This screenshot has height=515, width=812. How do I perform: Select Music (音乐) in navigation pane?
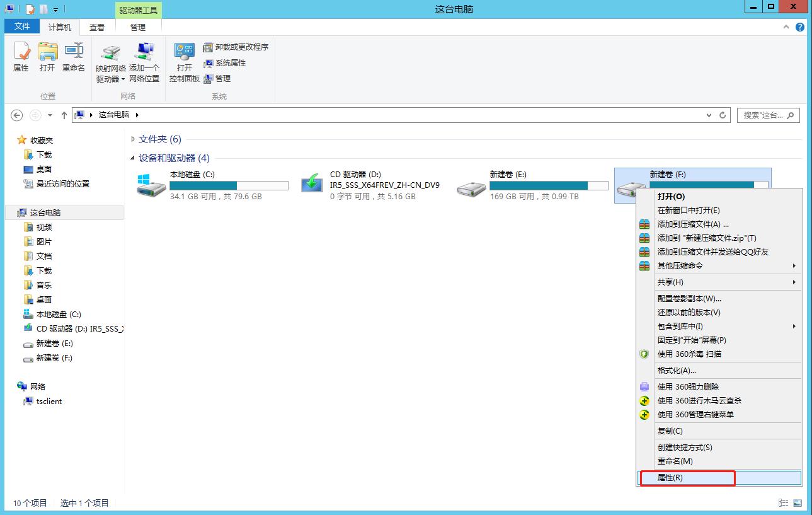[x=43, y=286]
